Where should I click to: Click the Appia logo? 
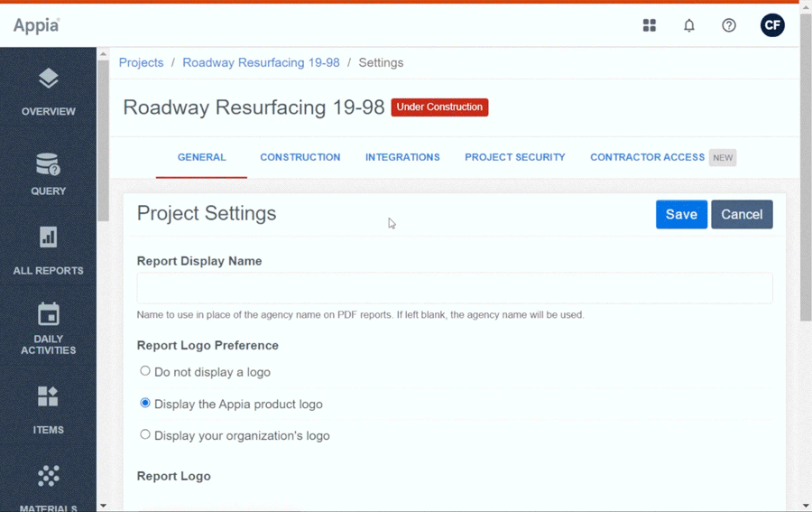(x=36, y=25)
